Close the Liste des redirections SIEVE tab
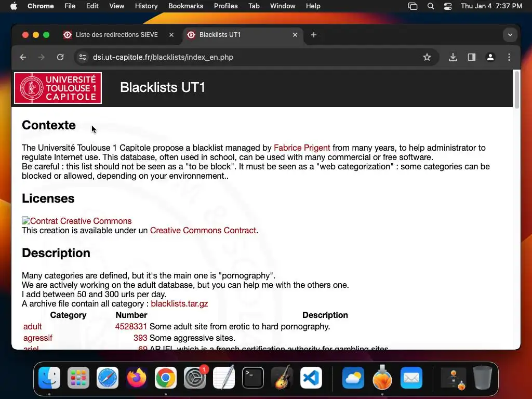 171,35
